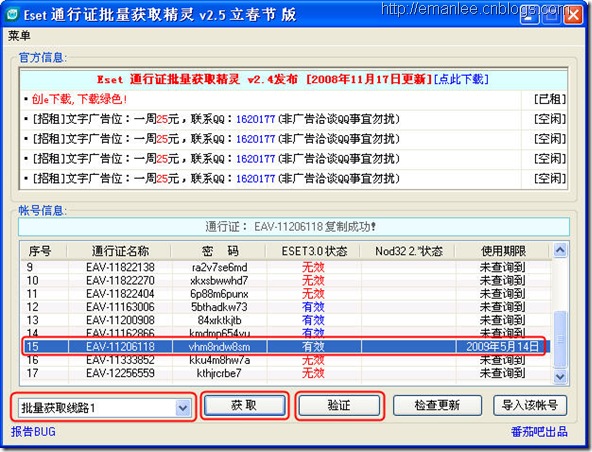Click the 创e下载, 下载绿色! ad link

(79, 99)
